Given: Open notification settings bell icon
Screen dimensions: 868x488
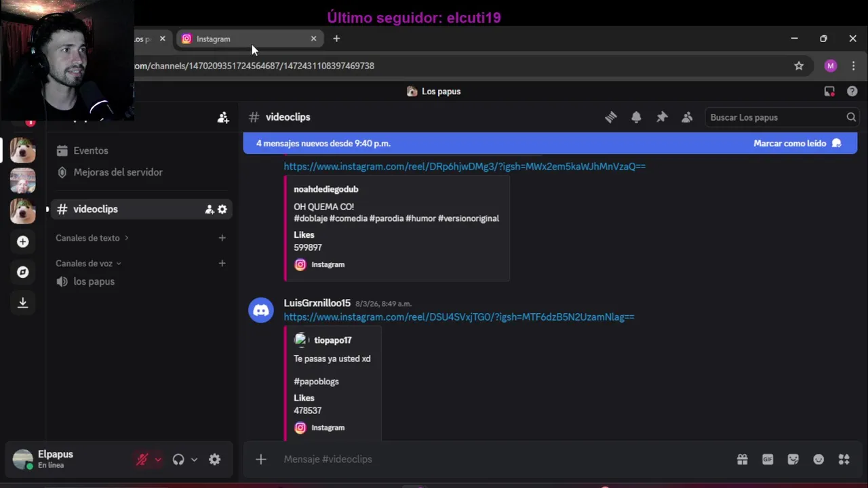Looking at the screenshot, I should click(x=636, y=117).
